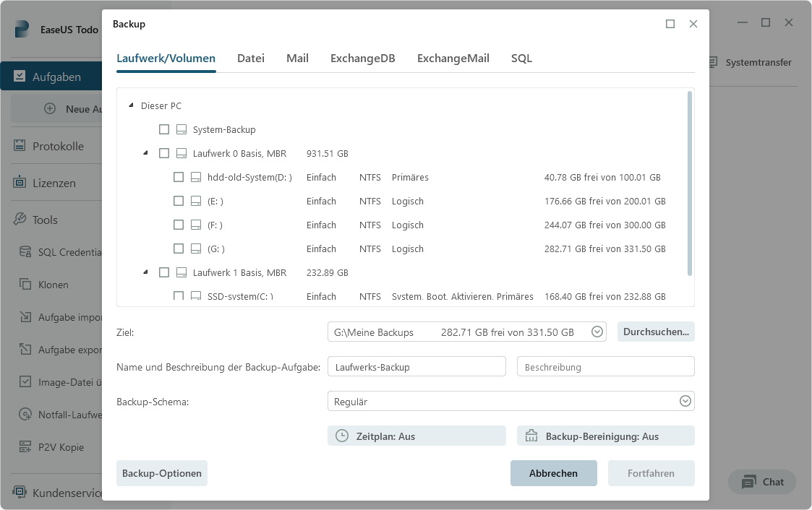Switch to the ExchangeMail tab
Screen dimensions: 812x510
coord(453,59)
